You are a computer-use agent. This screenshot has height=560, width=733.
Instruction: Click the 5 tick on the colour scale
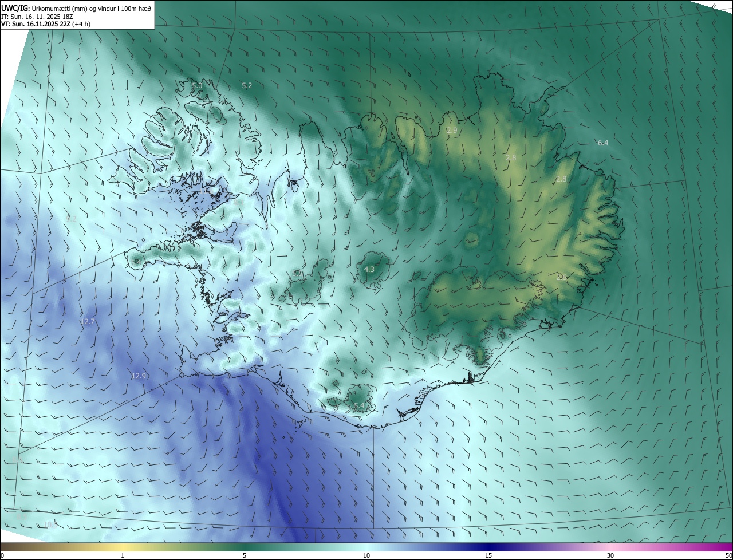(x=245, y=555)
